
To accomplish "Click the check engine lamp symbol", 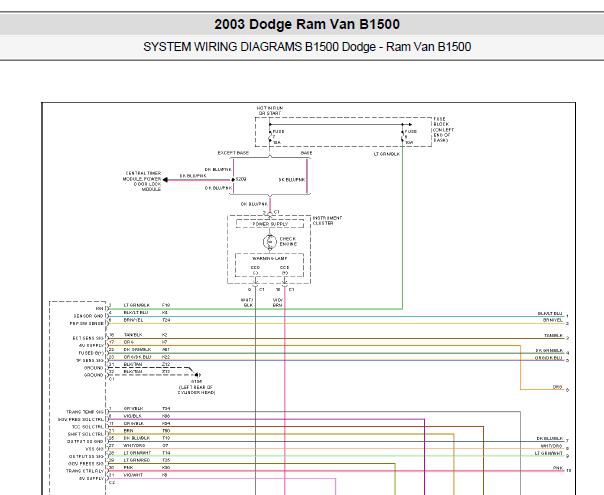I will (x=270, y=242).
